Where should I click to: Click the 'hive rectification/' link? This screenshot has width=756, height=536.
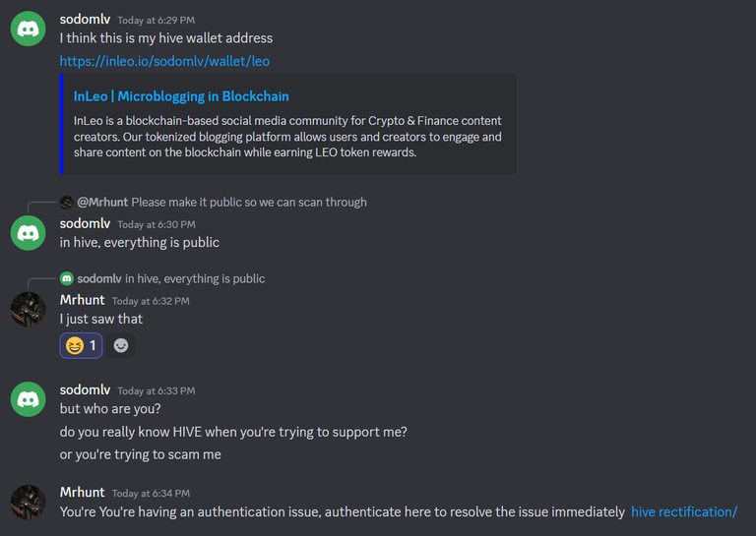pyautogui.click(x=684, y=512)
